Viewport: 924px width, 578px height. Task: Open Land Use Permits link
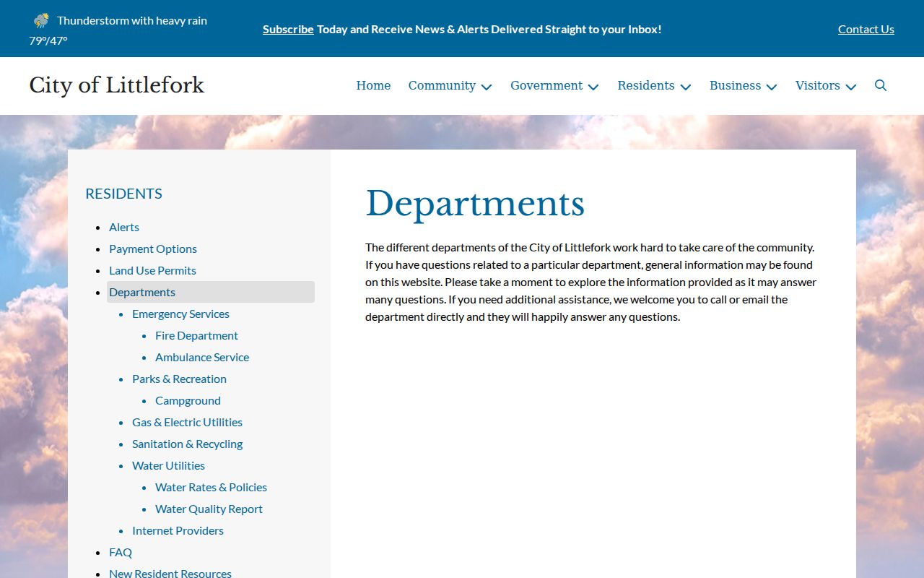point(152,270)
